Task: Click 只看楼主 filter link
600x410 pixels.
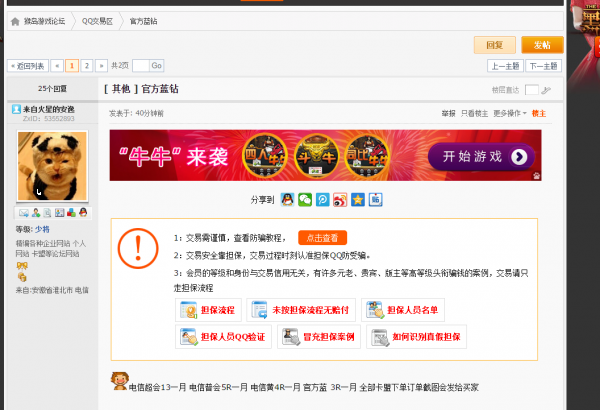Action: pyautogui.click(x=474, y=113)
